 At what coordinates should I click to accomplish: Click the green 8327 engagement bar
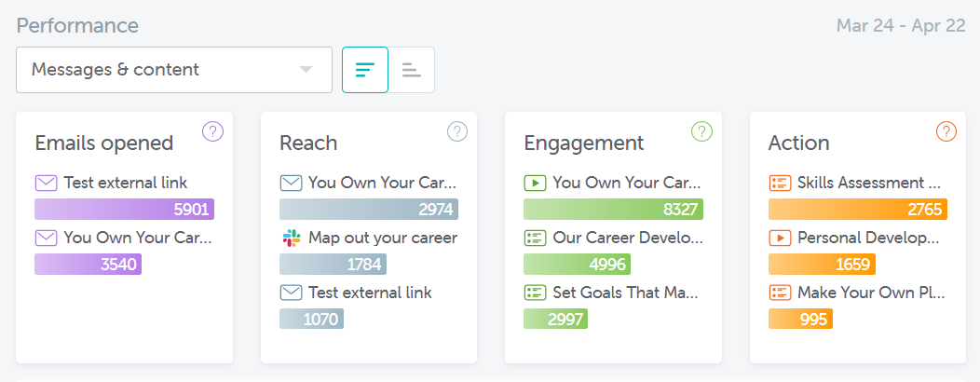(x=613, y=210)
